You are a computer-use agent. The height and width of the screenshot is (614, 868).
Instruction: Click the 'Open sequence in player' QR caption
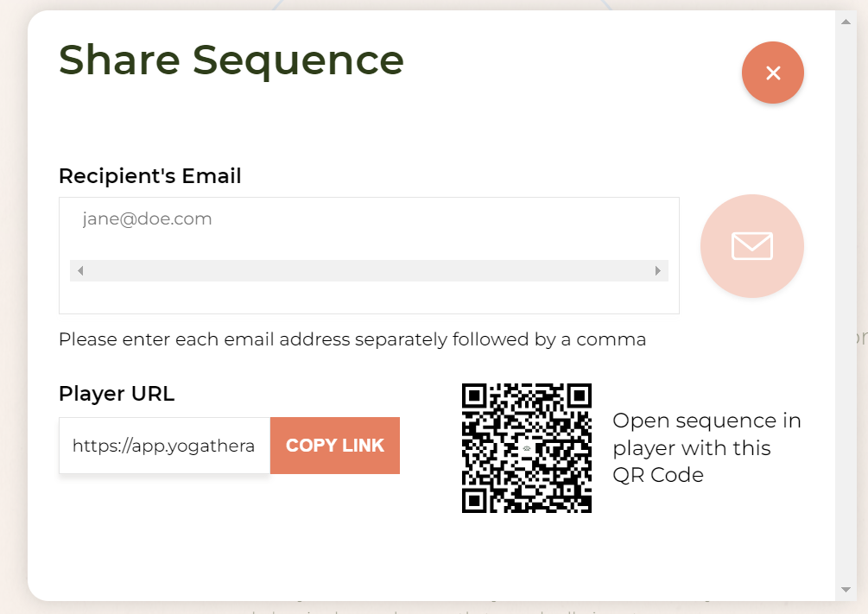pyautogui.click(x=706, y=448)
